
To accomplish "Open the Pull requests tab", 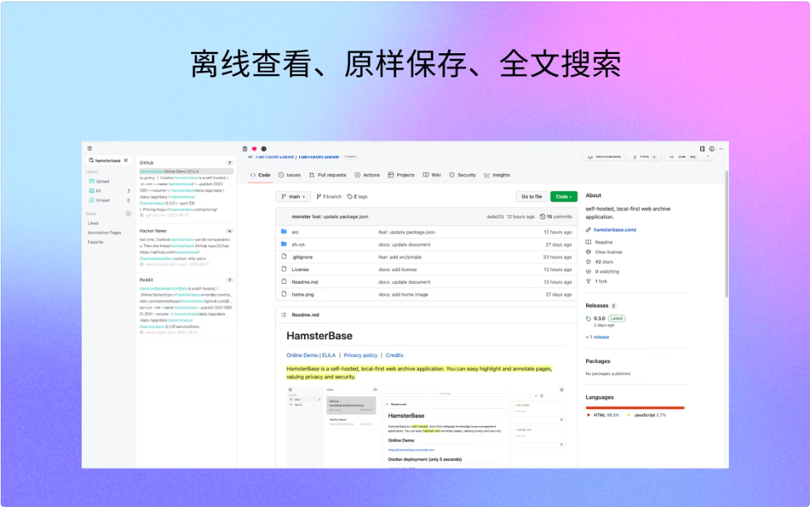I will pos(327,175).
